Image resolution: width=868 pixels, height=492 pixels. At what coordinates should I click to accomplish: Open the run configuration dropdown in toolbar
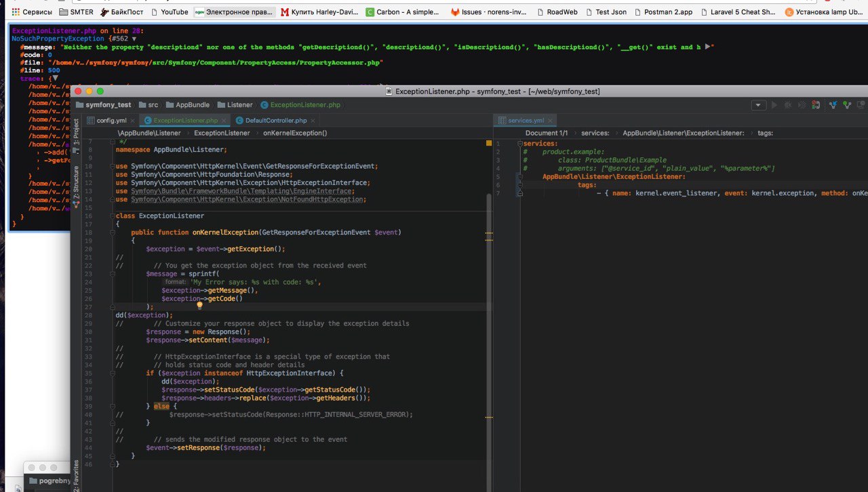point(758,105)
